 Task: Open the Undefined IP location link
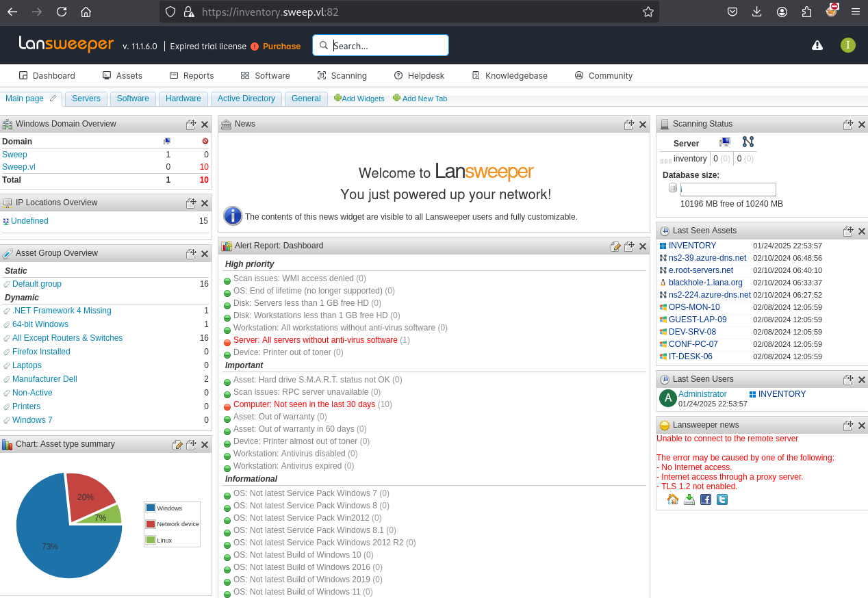point(29,221)
